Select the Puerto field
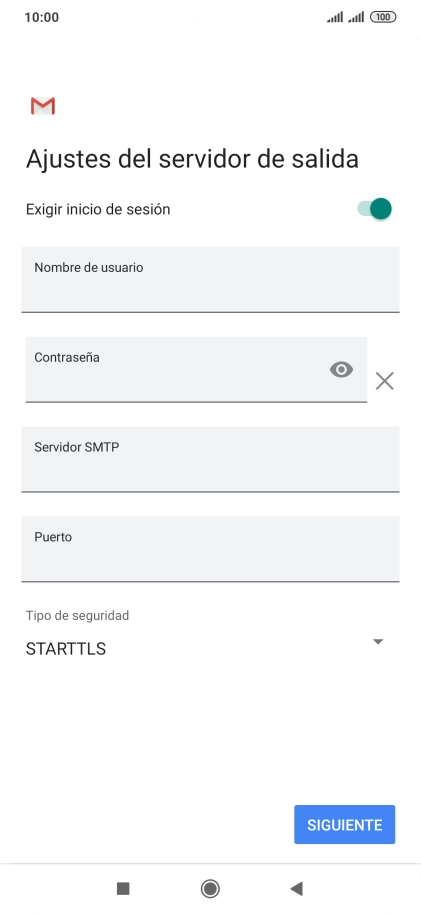 click(x=210, y=549)
